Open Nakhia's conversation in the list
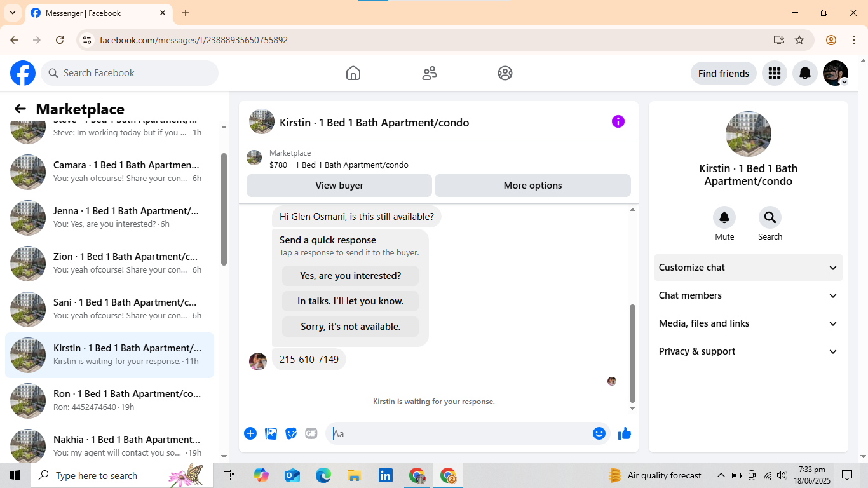The height and width of the screenshot is (488, 868). pos(109,444)
